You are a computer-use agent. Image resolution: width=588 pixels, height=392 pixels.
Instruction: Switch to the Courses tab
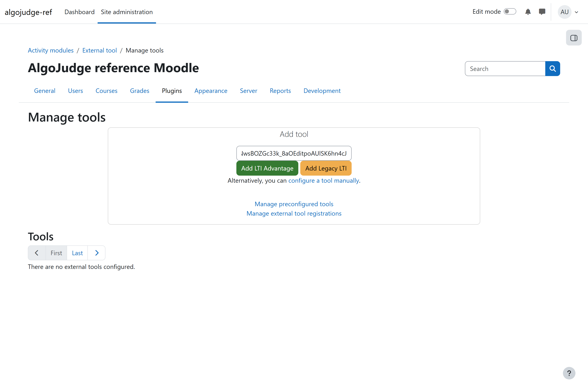106,91
